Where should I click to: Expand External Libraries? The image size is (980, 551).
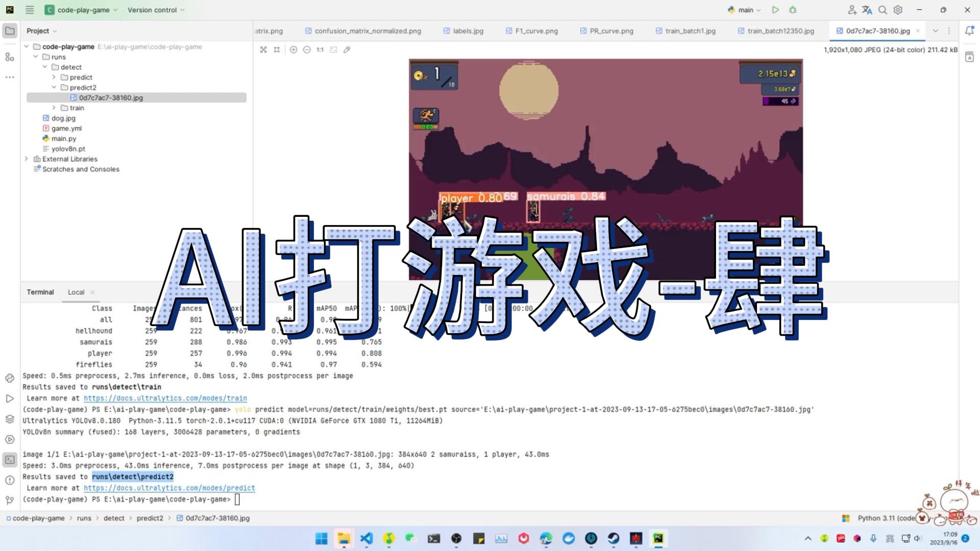point(27,159)
